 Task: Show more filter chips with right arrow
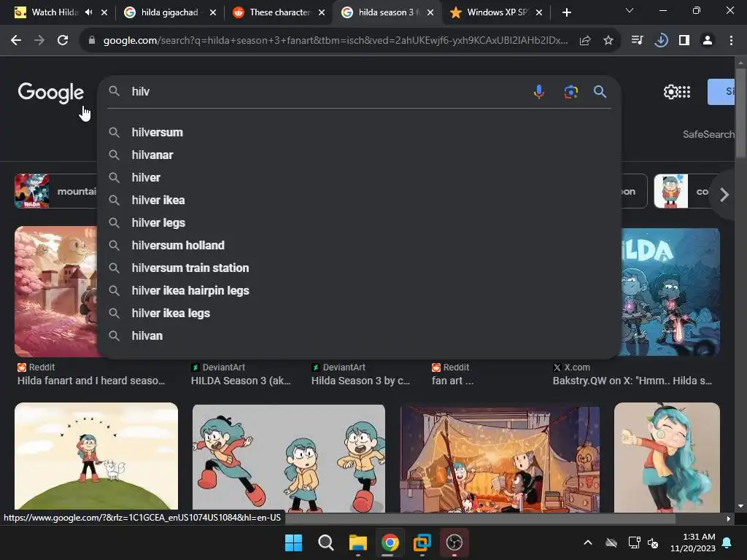(x=724, y=194)
